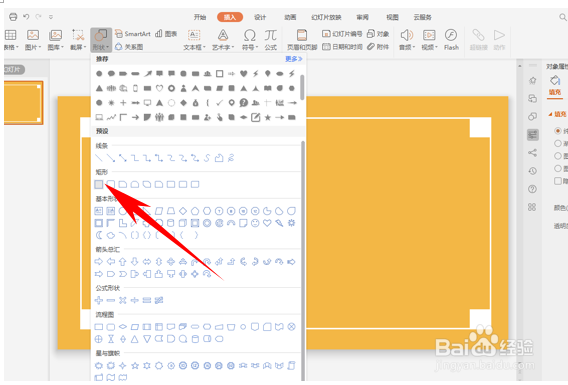This screenshot has height=385, width=568.
Task: Open the 视图 tab
Action: 392,17
